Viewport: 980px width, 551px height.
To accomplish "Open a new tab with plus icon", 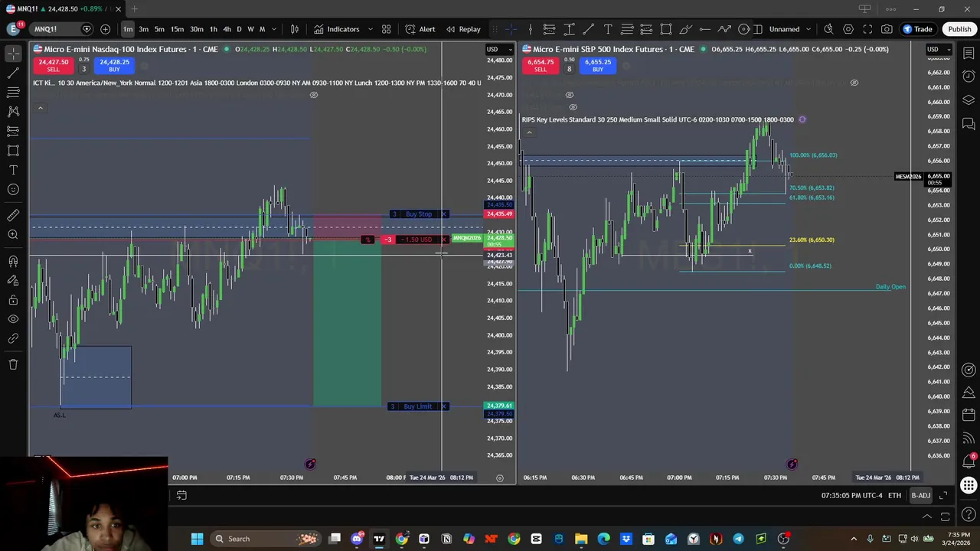I will pyautogui.click(x=134, y=9).
